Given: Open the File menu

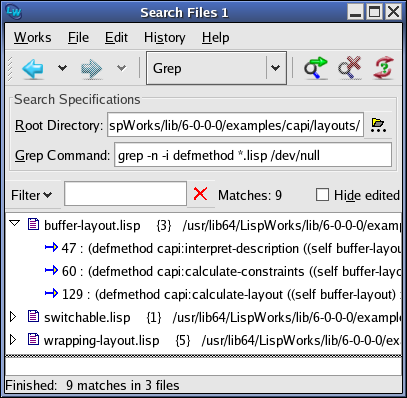Looking at the screenshot, I should point(78,37).
